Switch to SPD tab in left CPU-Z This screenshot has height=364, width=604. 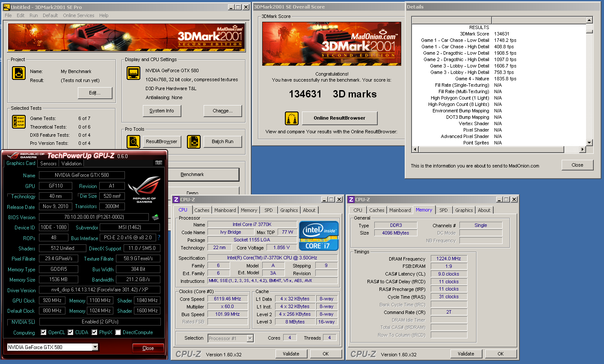[269, 210]
